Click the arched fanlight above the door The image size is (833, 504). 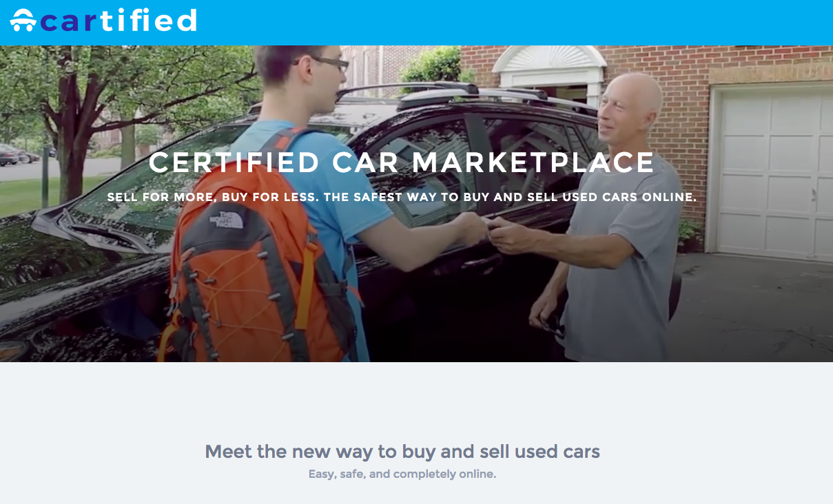[549, 59]
